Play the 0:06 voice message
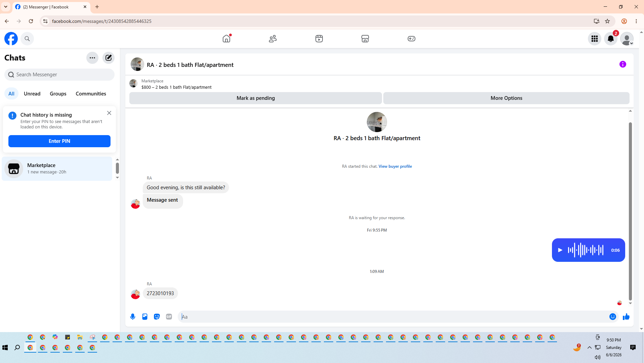 [560, 250]
